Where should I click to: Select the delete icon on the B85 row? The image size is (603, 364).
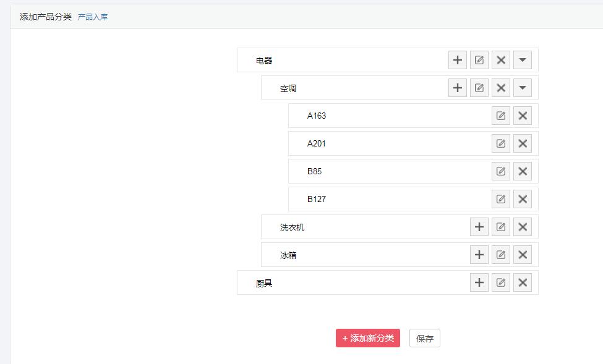click(x=523, y=171)
